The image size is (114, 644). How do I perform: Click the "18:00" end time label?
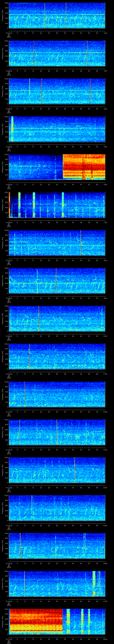105,639
